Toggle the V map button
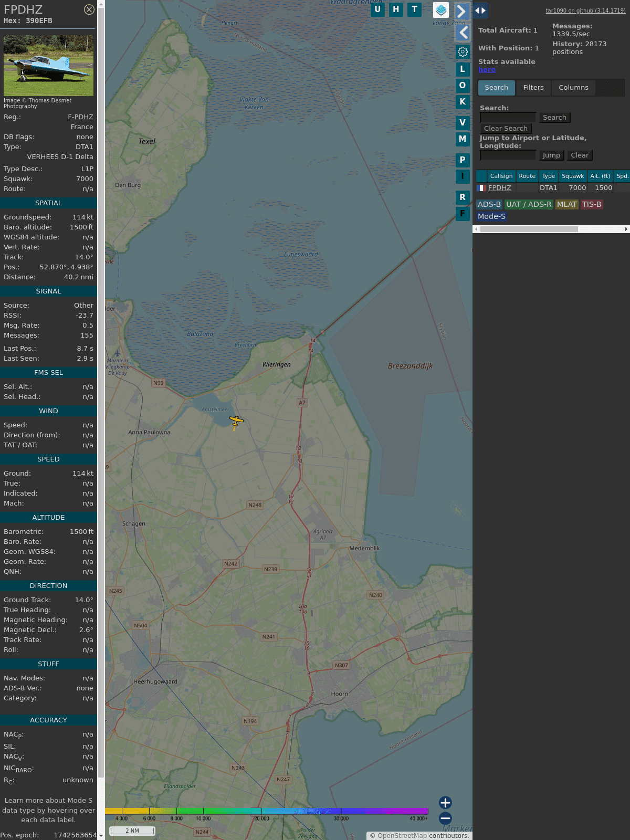The height and width of the screenshot is (840, 630). [463, 122]
